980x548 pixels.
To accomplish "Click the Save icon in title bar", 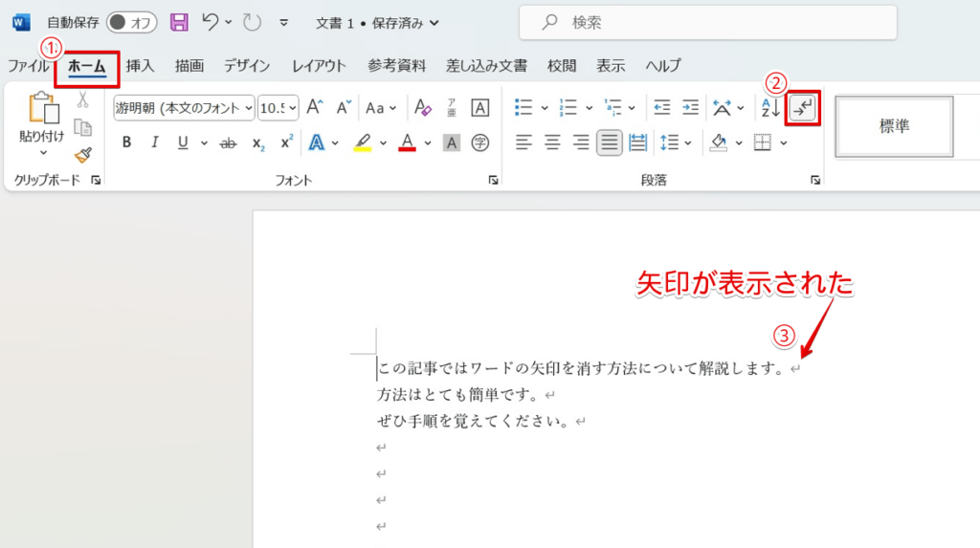I will [179, 23].
